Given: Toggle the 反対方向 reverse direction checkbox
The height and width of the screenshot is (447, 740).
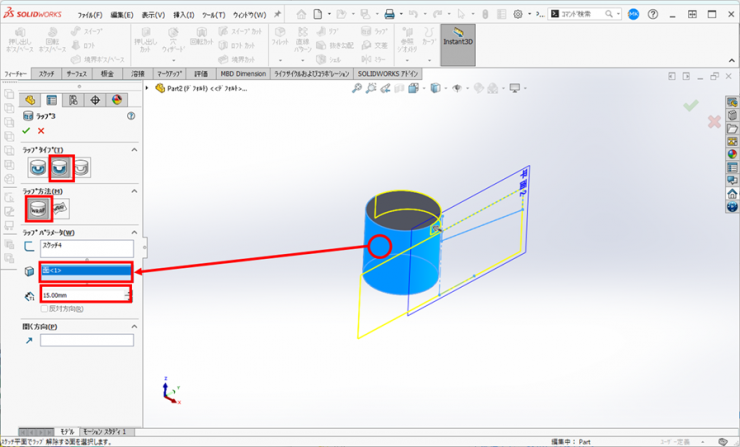Looking at the screenshot, I should coord(45,308).
